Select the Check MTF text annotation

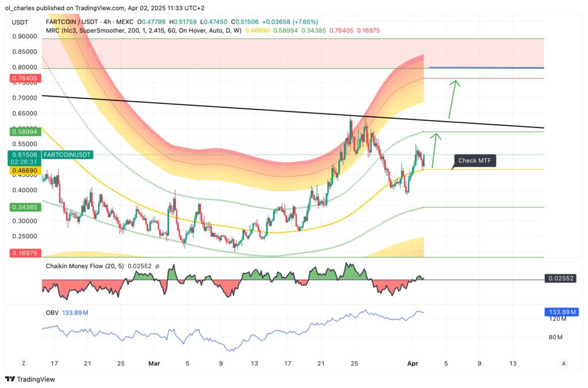click(474, 161)
